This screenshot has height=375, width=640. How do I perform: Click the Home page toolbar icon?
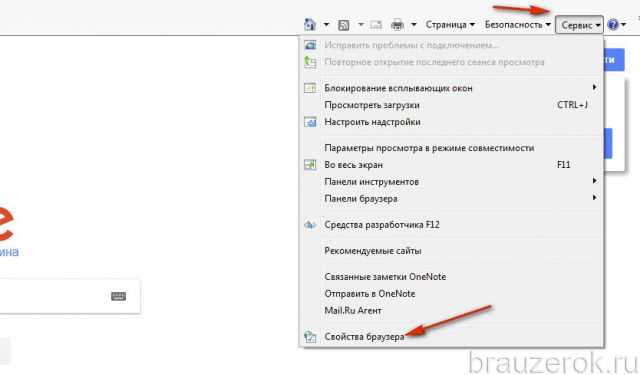[x=310, y=24]
